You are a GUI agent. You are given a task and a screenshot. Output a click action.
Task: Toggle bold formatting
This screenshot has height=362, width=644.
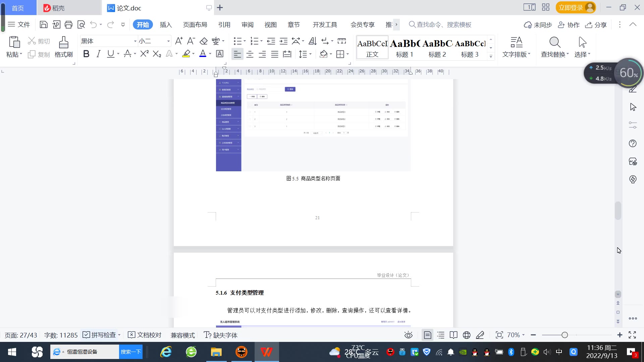pos(86,54)
